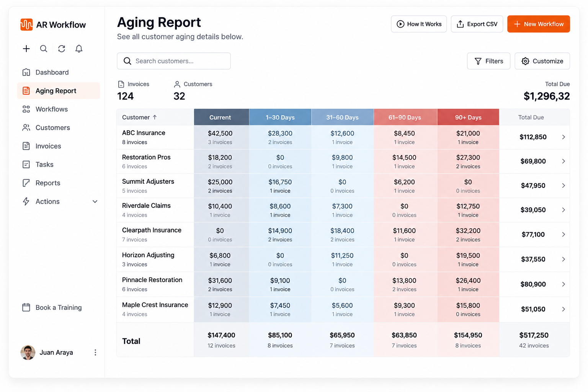Viewport: 588px width, 392px height.
Task: Click the $517,250 grand total
Action: pyautogui.click(x=534, y=335)
